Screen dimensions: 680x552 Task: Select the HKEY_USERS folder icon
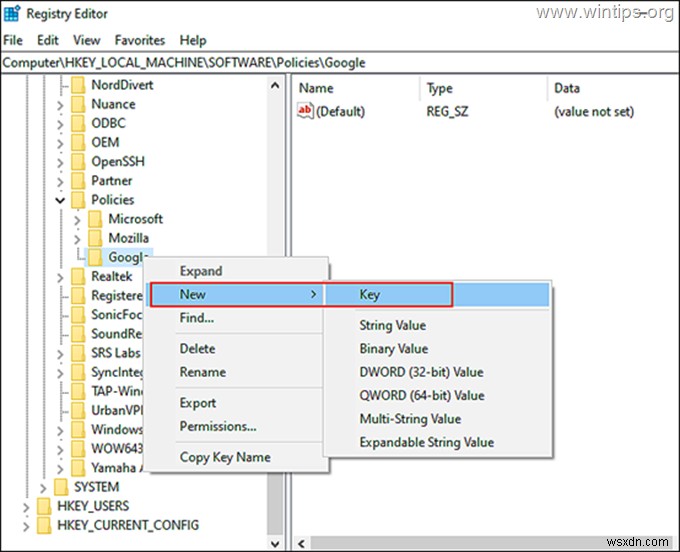44,506
